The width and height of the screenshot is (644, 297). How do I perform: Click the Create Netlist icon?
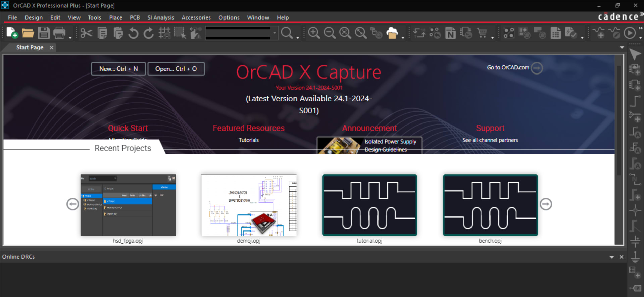[450, 33]
